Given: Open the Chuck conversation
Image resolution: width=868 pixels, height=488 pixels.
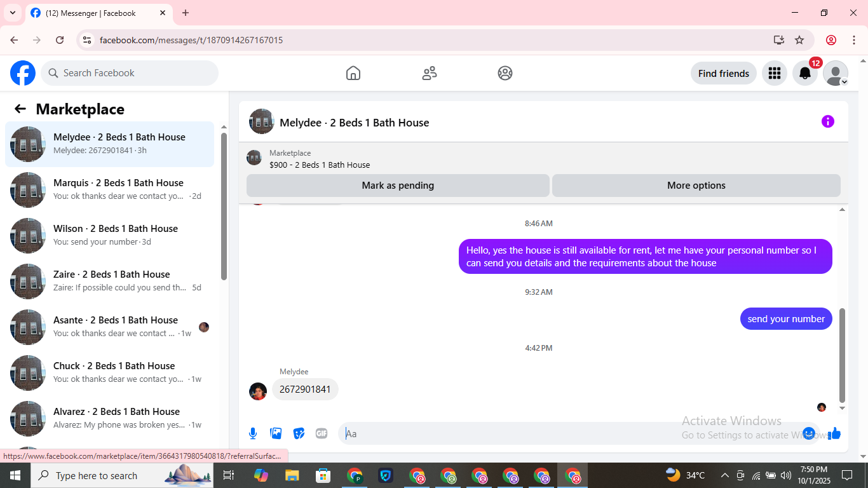Looking at the screenshot, I should coord(109,373).
